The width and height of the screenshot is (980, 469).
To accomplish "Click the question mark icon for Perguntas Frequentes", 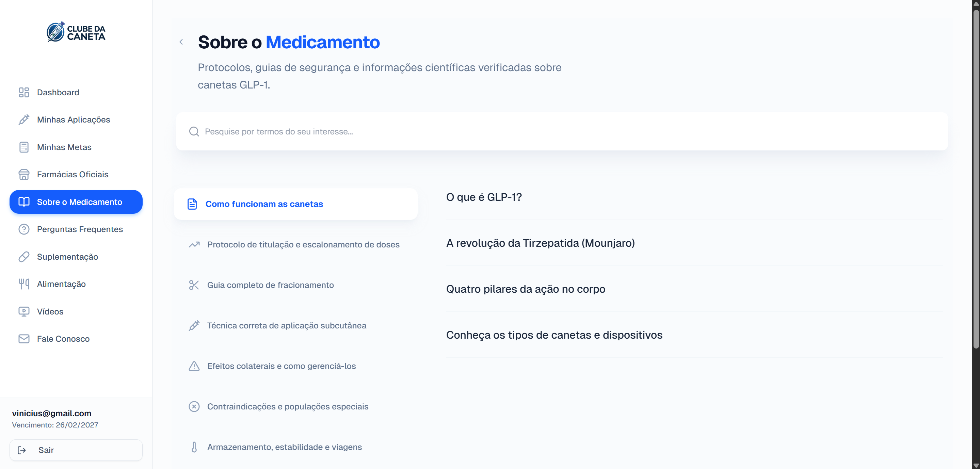I will tap(24, 229).
